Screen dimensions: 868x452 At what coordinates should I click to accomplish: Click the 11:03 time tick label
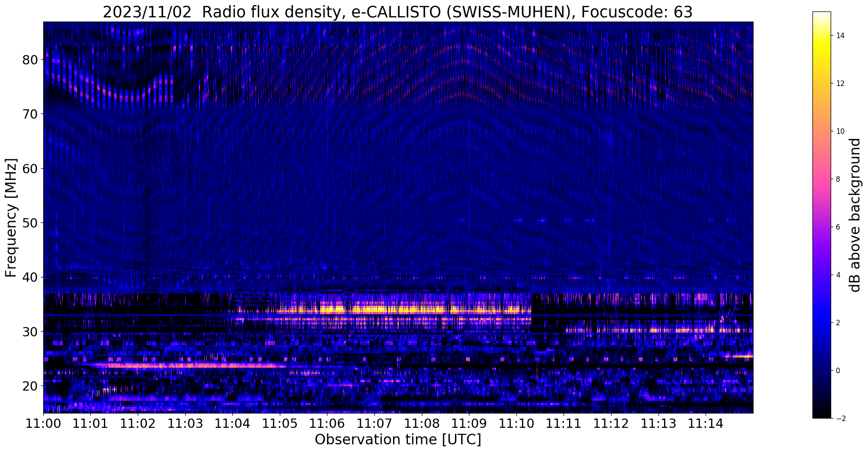tap(185, 423)
